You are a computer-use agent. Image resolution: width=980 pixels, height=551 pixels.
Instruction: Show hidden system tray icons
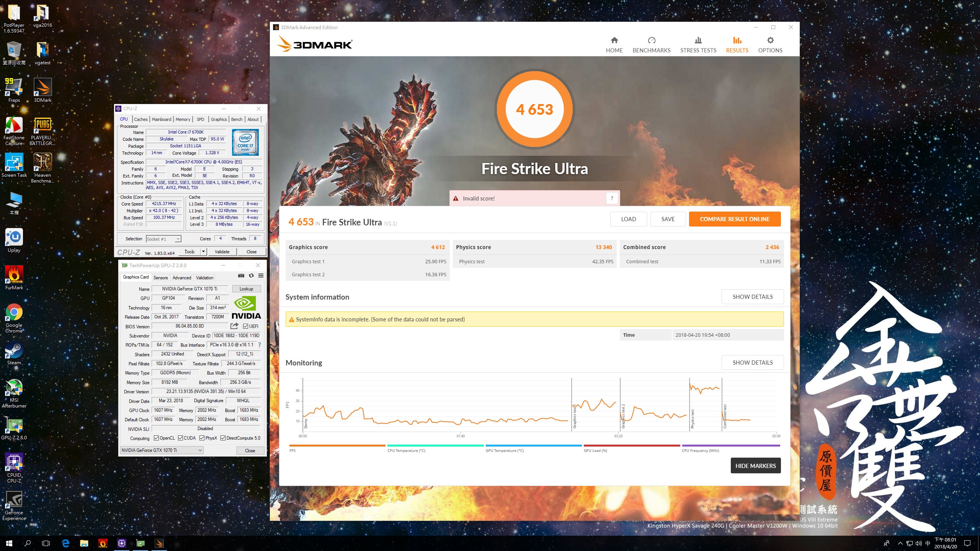point(900,543)
